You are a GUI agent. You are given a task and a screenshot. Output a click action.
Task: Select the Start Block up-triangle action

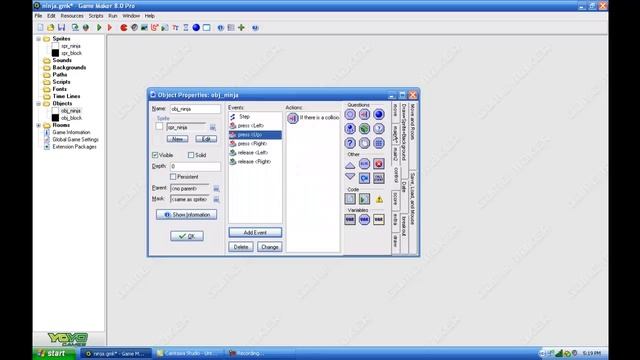pos(350,164)
